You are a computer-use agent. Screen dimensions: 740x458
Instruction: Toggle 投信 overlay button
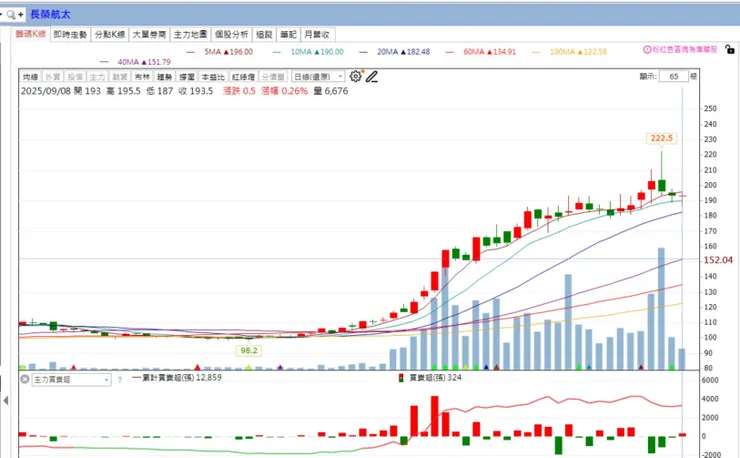pos(75,76)
